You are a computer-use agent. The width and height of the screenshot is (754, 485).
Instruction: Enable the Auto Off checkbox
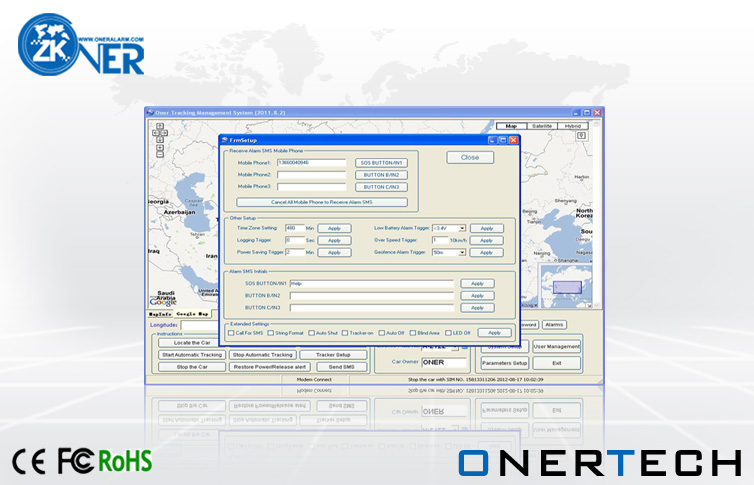[382, 333]
